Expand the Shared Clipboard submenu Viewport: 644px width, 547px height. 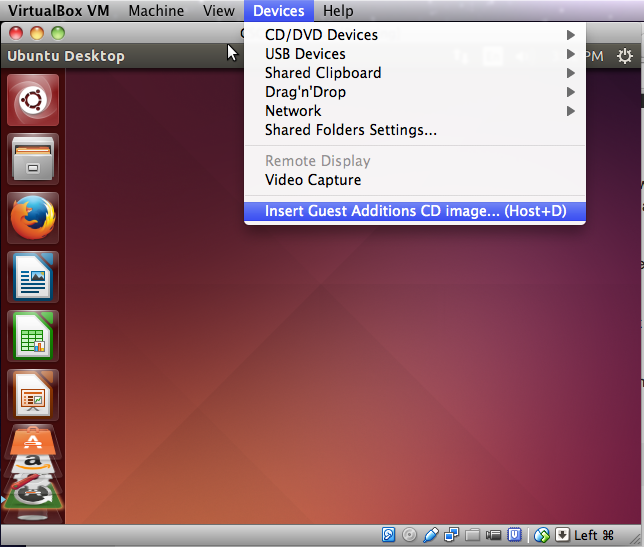tap(415, 73)
